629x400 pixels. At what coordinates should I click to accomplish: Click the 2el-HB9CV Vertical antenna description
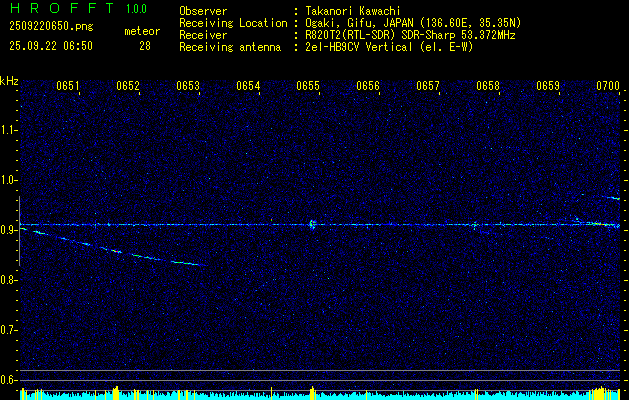pos(390,47)
